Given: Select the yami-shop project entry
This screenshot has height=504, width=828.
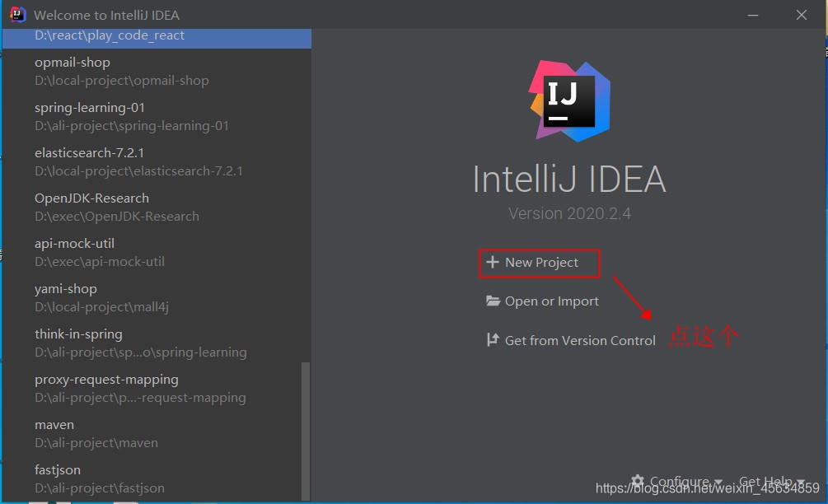Looking at the screenshot, I should click(x=157, y=298).
